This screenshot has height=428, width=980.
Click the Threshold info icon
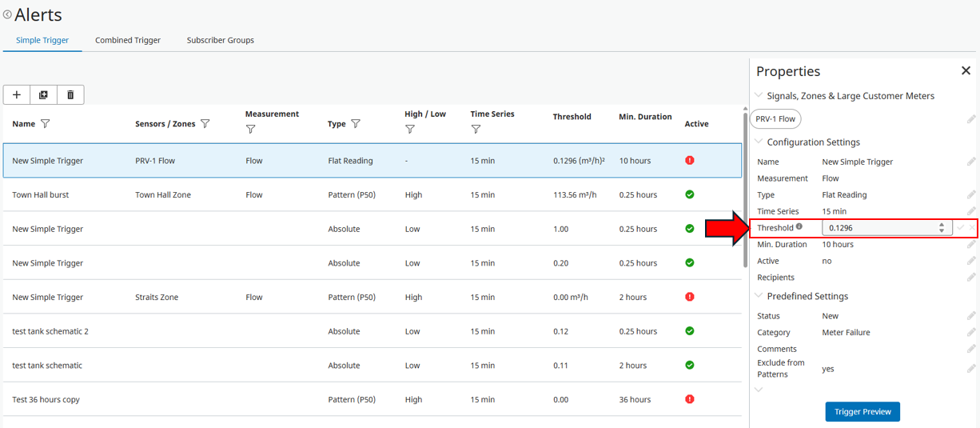[799, 227]
